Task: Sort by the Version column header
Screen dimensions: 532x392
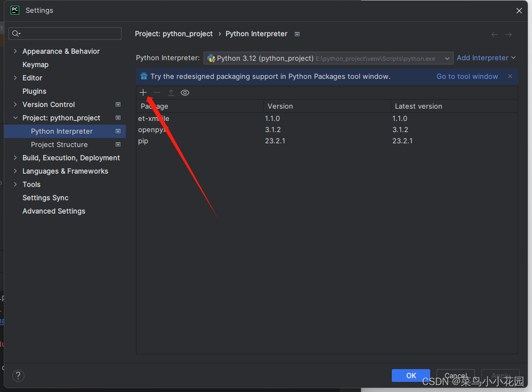Action: pyautogui.click(x=327, y=106)
